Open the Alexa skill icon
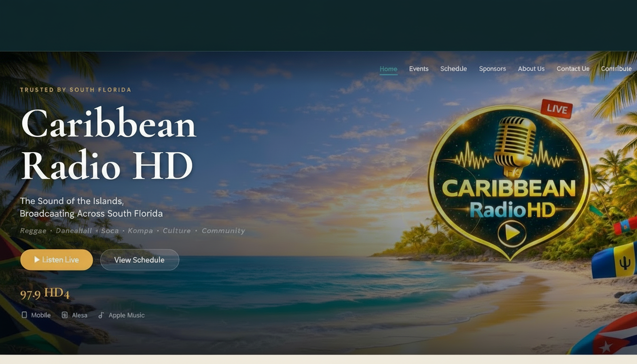637x364 pixels. pyautogui.click(x=64, y=315)
